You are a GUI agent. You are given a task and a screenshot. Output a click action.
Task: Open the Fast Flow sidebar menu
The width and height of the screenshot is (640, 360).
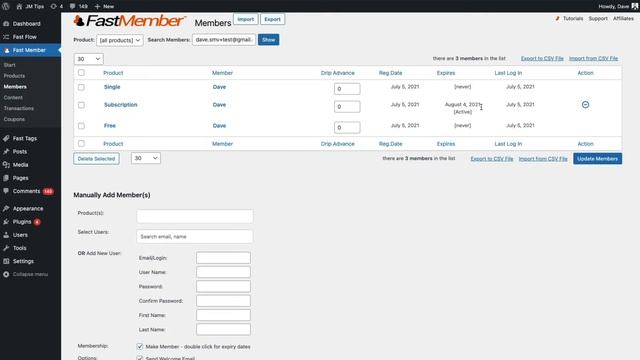point(24,37)
